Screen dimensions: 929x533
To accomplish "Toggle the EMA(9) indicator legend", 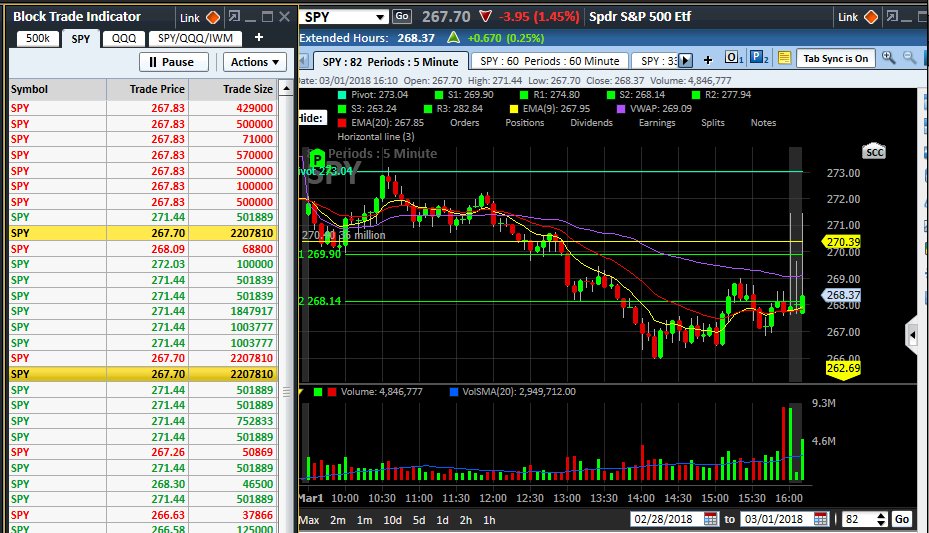I will [x=549, y=109].
